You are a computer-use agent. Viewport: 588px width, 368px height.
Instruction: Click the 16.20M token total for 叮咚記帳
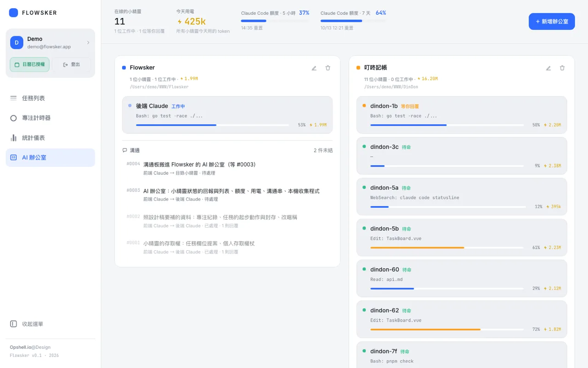428,79
